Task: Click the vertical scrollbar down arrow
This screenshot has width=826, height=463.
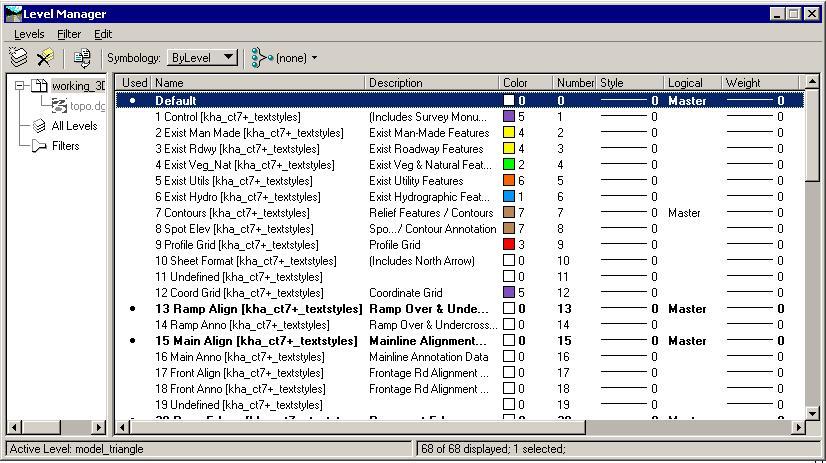Action: click(x=812, y=413)
